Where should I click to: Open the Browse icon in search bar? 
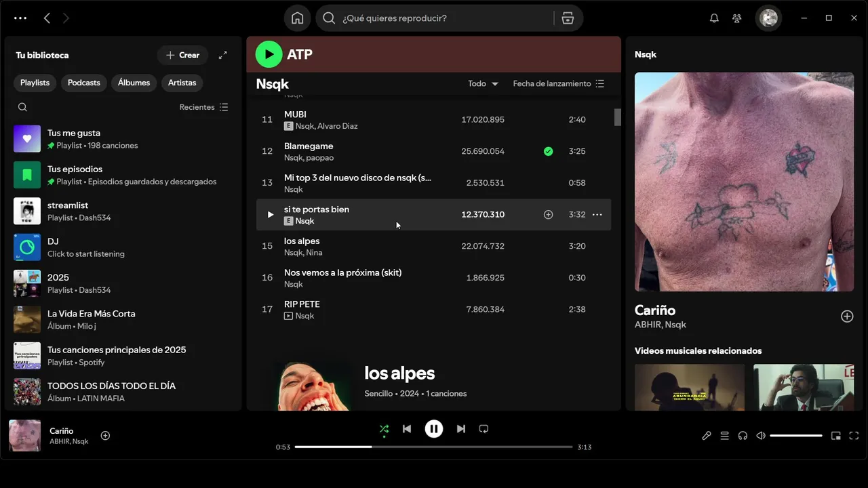tap(568, 18)
